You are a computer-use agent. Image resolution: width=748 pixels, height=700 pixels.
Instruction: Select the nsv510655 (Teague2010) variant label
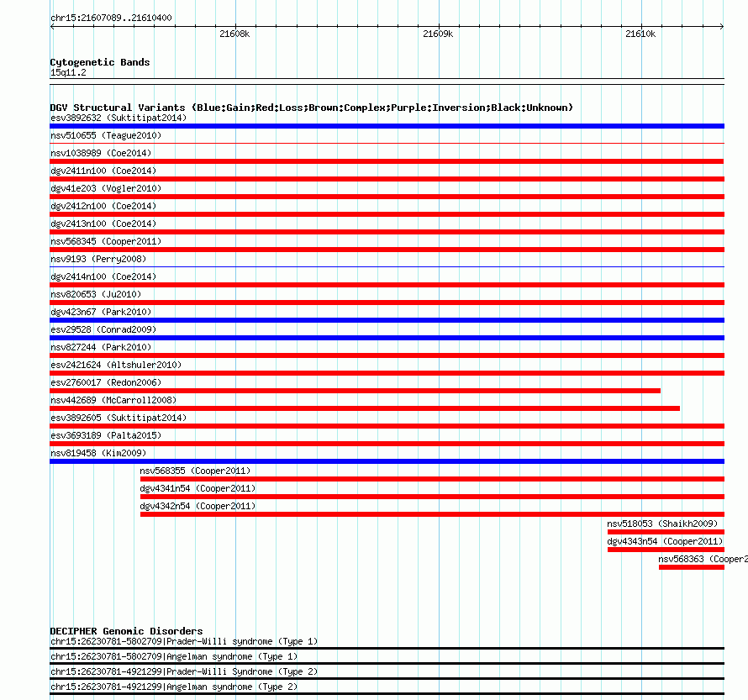point(106,135)
